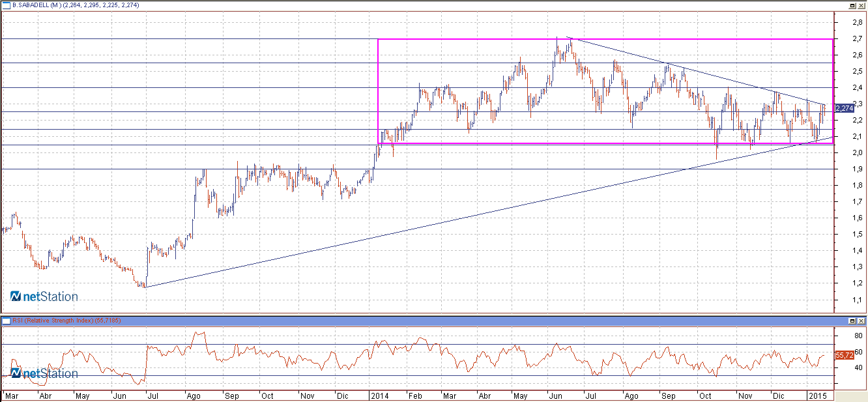Screen dimensions: 868x402
Task: Click the 1,4 price axis label
Action: coord(858,250)
